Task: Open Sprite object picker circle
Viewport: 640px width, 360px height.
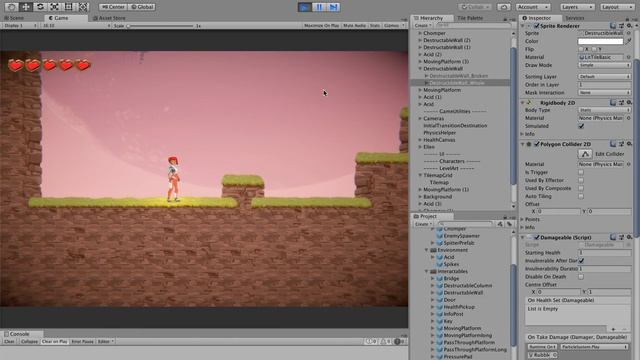Action: tap(629, 33)
